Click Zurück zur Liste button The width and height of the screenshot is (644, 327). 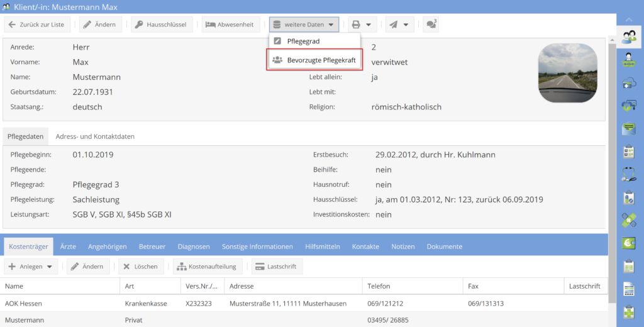point(38,25)
